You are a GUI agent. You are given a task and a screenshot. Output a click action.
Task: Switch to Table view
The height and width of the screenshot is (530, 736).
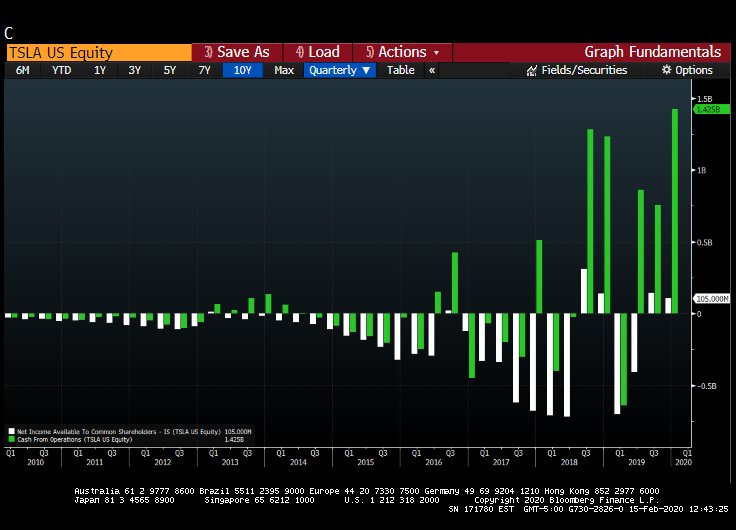[400, 70]
